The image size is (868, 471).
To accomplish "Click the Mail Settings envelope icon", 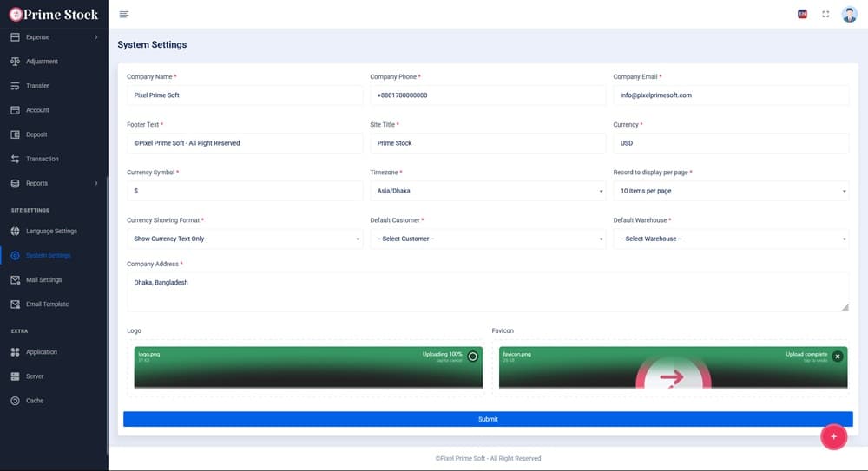I will click(x=15, y=279).
